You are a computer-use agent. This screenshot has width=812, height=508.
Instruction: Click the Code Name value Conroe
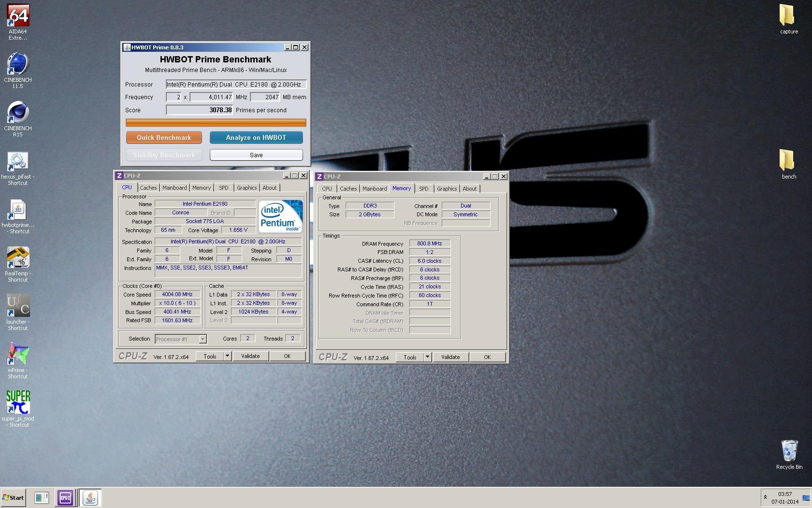tap(181, 212)
